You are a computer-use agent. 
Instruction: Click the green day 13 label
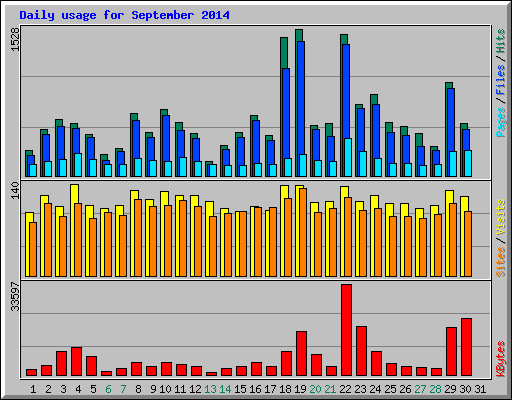[210, 389]
